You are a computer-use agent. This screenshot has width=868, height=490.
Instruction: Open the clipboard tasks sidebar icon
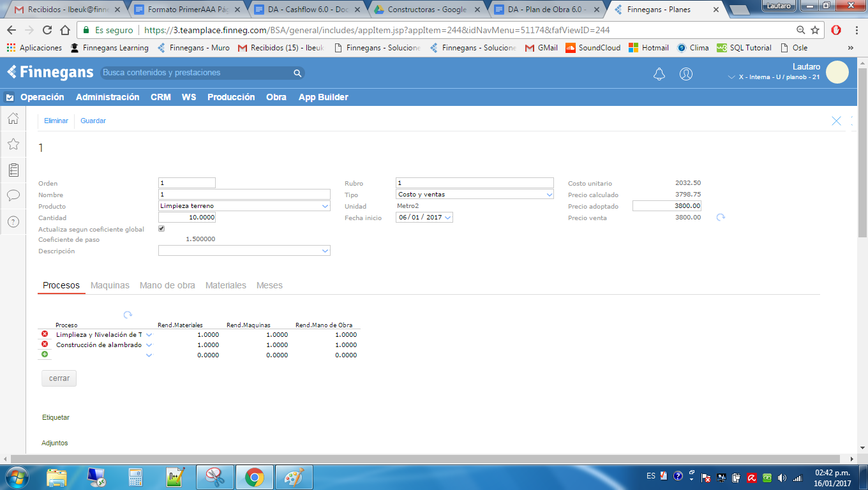pyautogui.click(x=13, y=170)
